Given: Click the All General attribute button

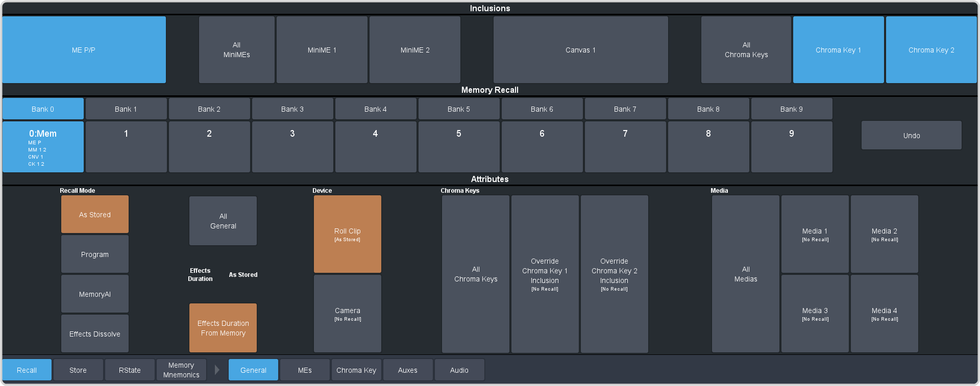Looking at the screenshot, I should coord(223,221).
